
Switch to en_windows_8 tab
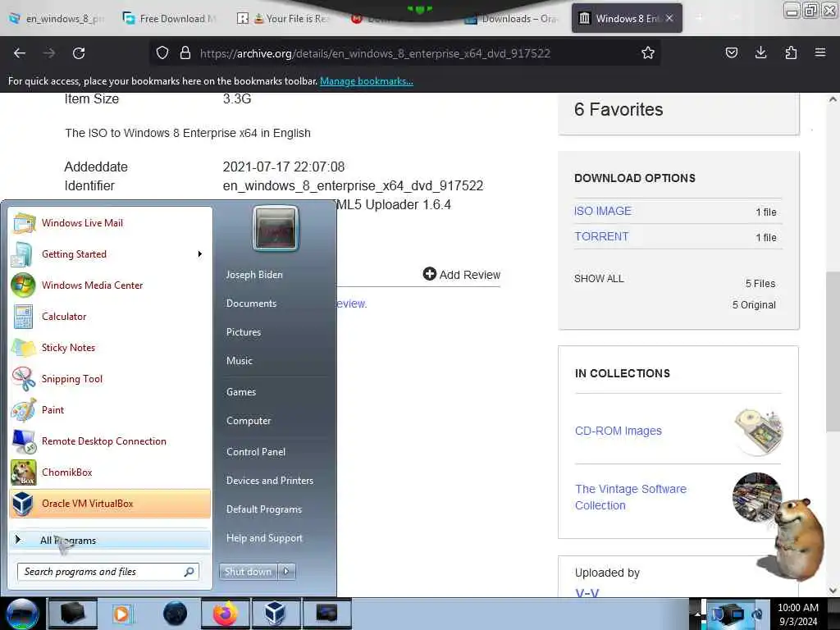[57, 19]
